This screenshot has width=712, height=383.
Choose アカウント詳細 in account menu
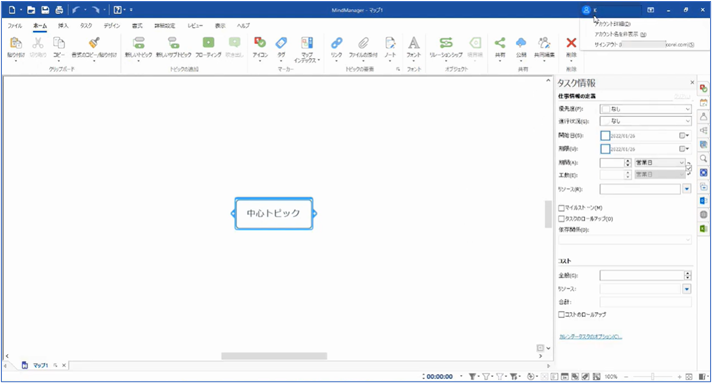[x=613, y=24]
